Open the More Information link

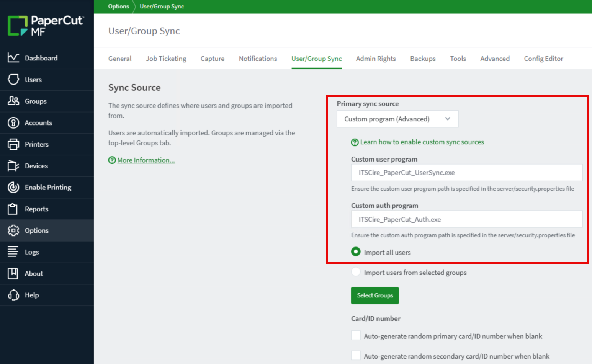pyautogui.click(x=146, y=160)
